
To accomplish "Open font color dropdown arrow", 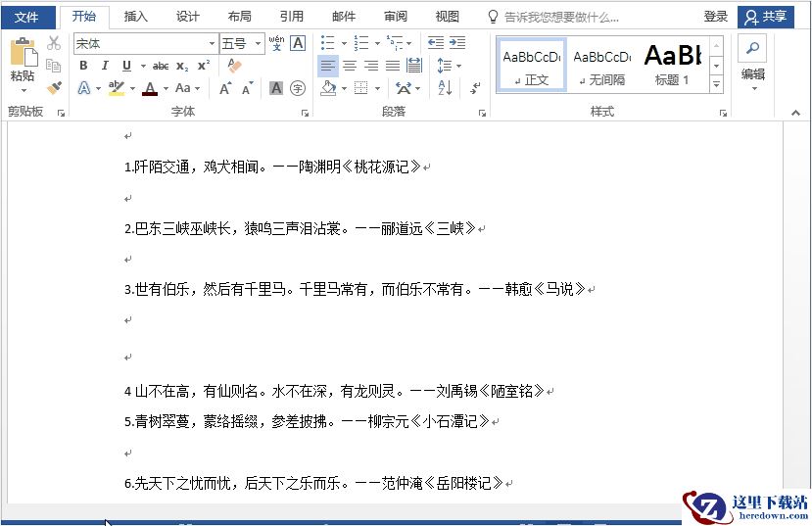I will tap(166, 88).
